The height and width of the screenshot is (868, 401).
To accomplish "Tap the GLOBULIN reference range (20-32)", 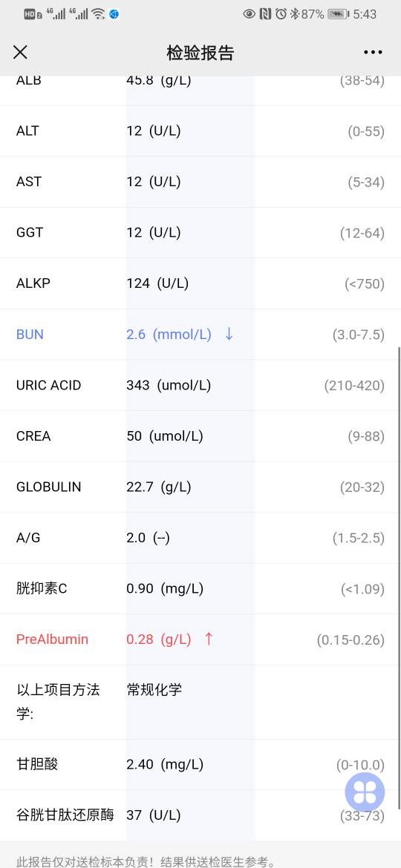I will [362, 487].
